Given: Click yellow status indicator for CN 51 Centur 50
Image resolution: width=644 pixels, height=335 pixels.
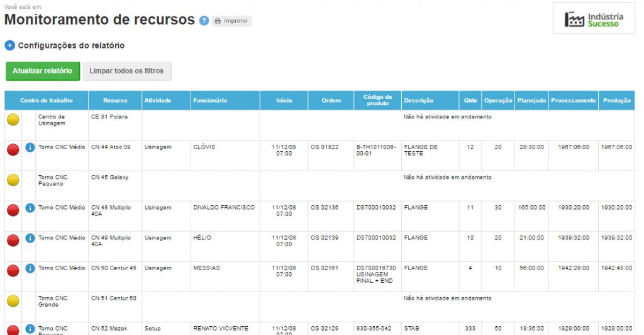Looking at the screenshot, I should pyautogui.click(x=13, y=301).
